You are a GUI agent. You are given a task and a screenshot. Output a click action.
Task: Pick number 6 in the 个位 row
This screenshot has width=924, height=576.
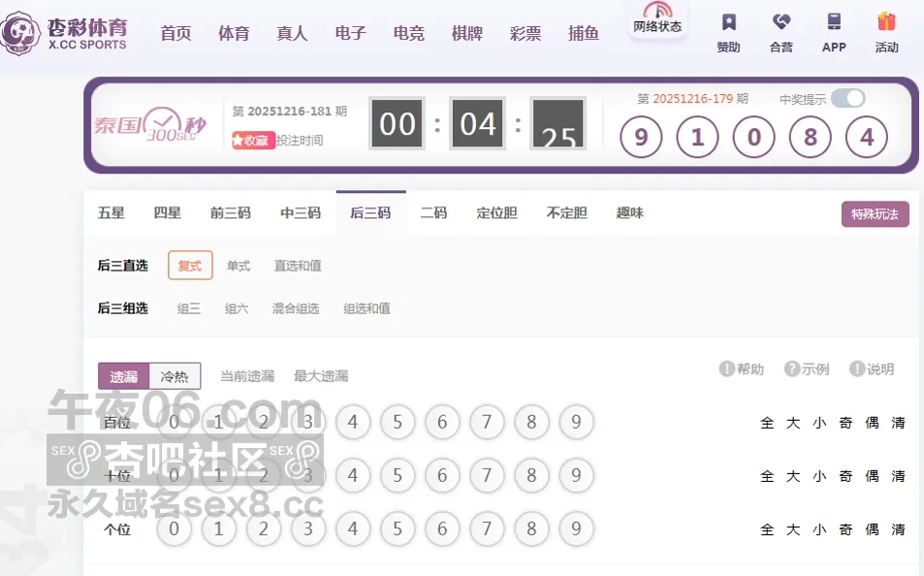[442, 528]
